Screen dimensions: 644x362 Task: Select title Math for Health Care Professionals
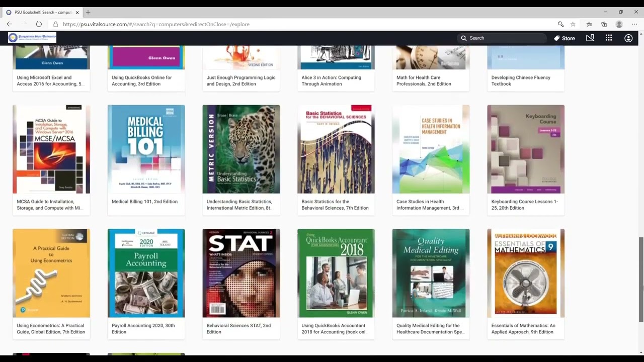tap(424, 80)
